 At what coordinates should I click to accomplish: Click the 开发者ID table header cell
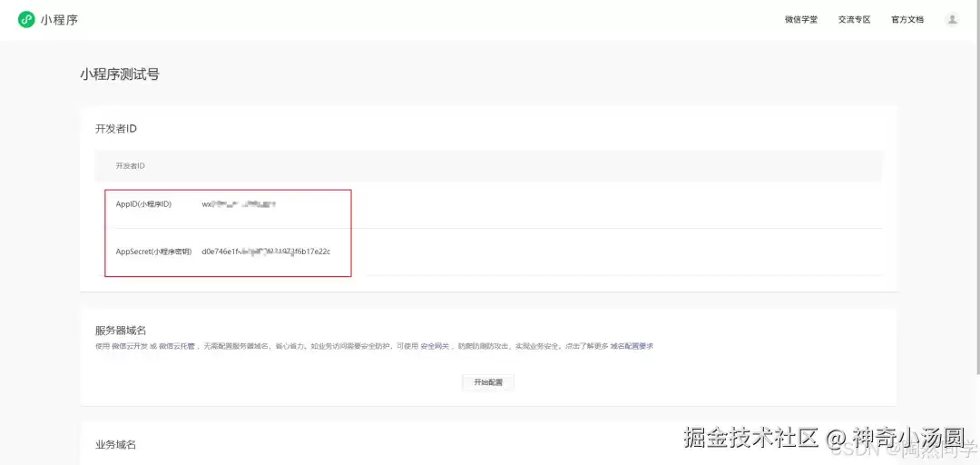(488, 166)
